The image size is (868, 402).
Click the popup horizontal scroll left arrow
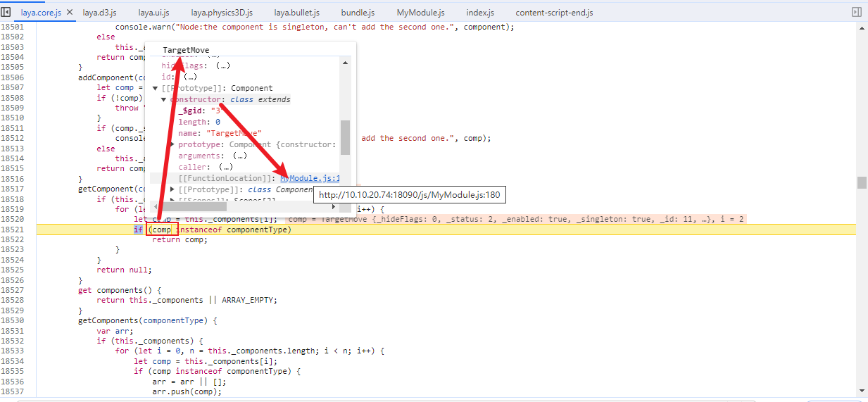point(154,207)
